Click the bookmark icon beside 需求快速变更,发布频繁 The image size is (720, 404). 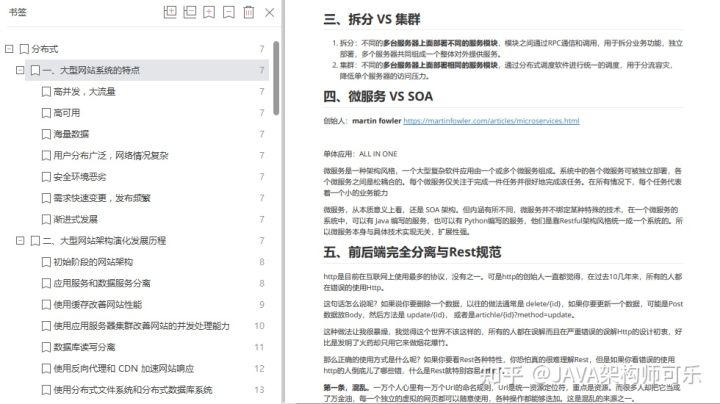click(46, 198)
